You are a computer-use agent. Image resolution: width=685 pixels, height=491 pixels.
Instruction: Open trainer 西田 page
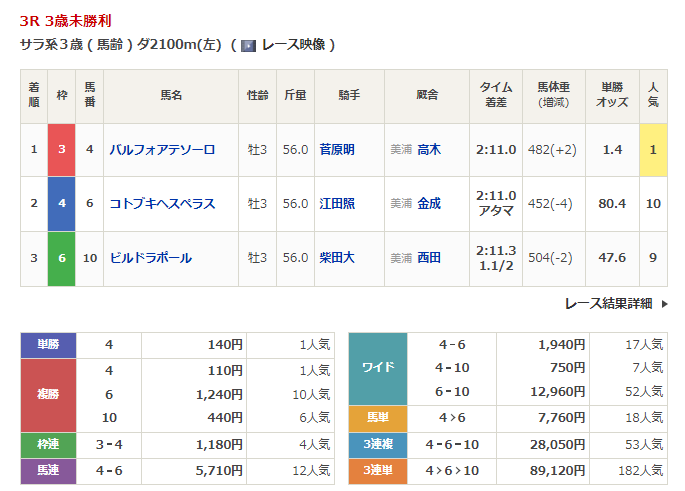429,258
